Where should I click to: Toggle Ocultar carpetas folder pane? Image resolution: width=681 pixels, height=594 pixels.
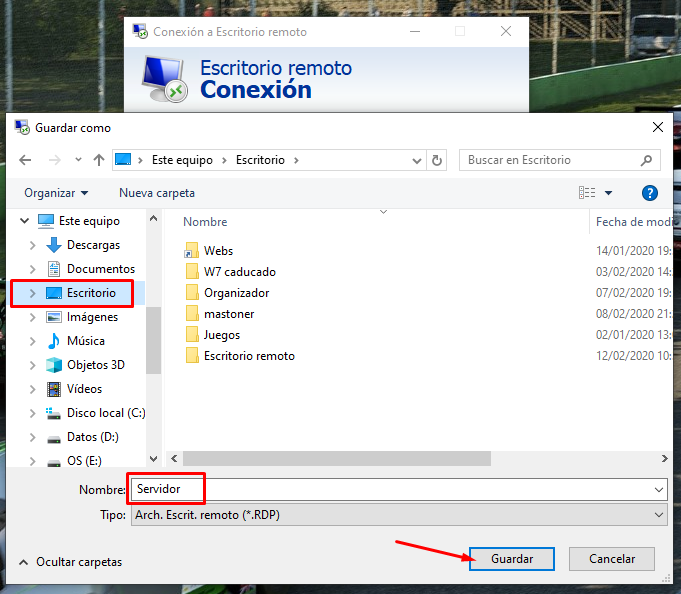pos(70,562)
